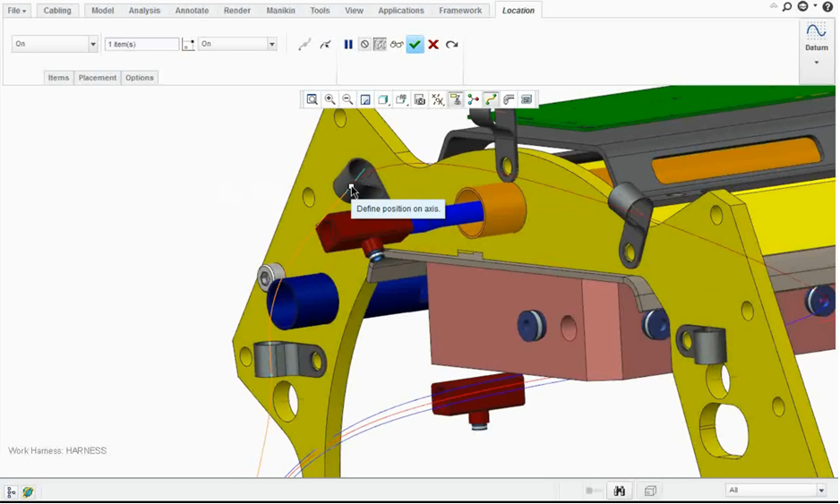
Task: Click the placement reference icon beside item collector
Action: 188,45
